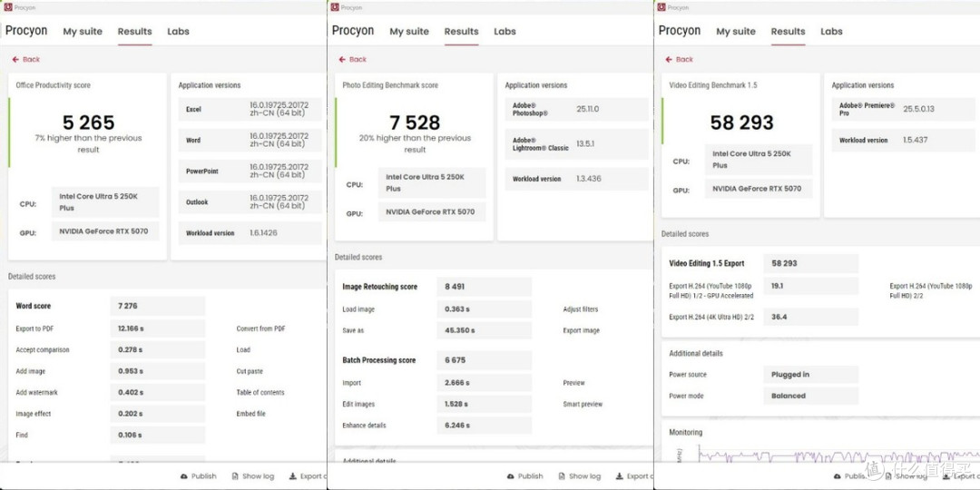The width and height of the screenshot is (980, 490).
Task: Select Export to PDF time 12.166 s
Action: pyautogui.click(x=158, y=328)
